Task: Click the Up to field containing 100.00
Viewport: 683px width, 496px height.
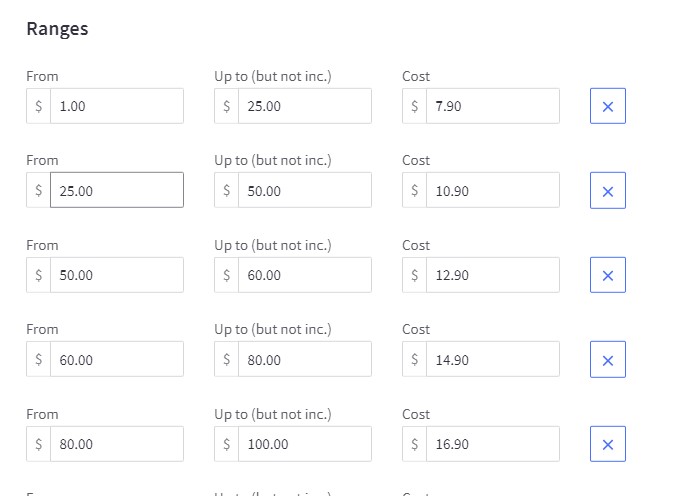Action: point(304,444)
